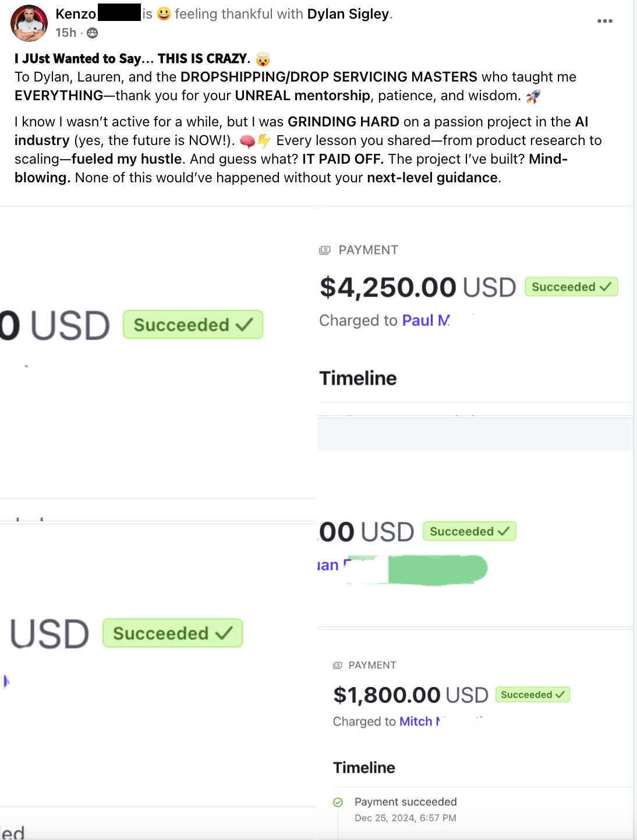Click the Succeeded badge next to $4,250.00 USD
The image size is (637, 840).
[571, 287]
